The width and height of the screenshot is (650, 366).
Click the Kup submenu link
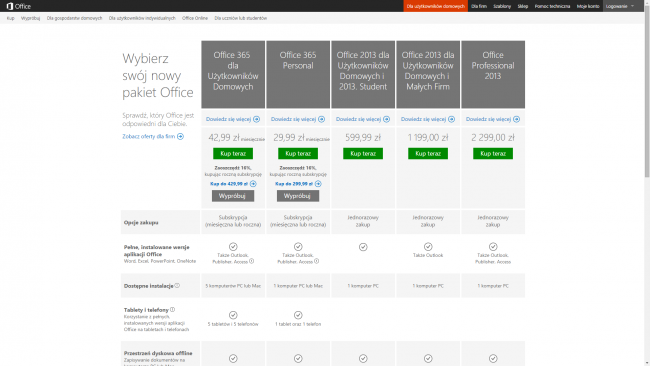click(10, 18)
